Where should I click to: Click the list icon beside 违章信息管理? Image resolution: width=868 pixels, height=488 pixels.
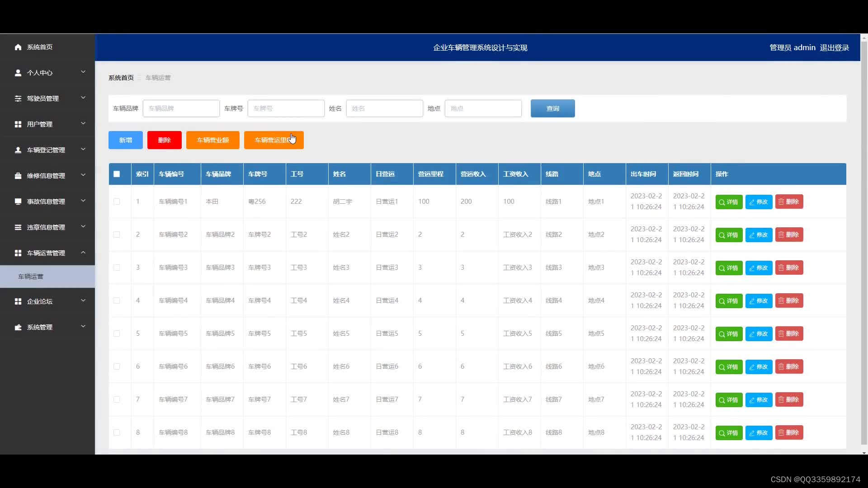tap(18, 227)
